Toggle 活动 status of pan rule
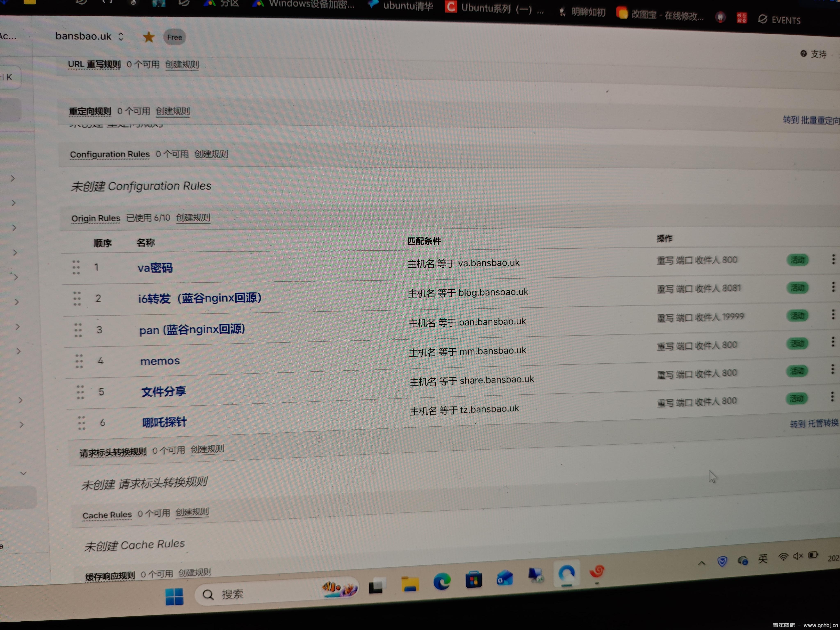This screenshot has width=840, height=630. click(x=797, y=316)
